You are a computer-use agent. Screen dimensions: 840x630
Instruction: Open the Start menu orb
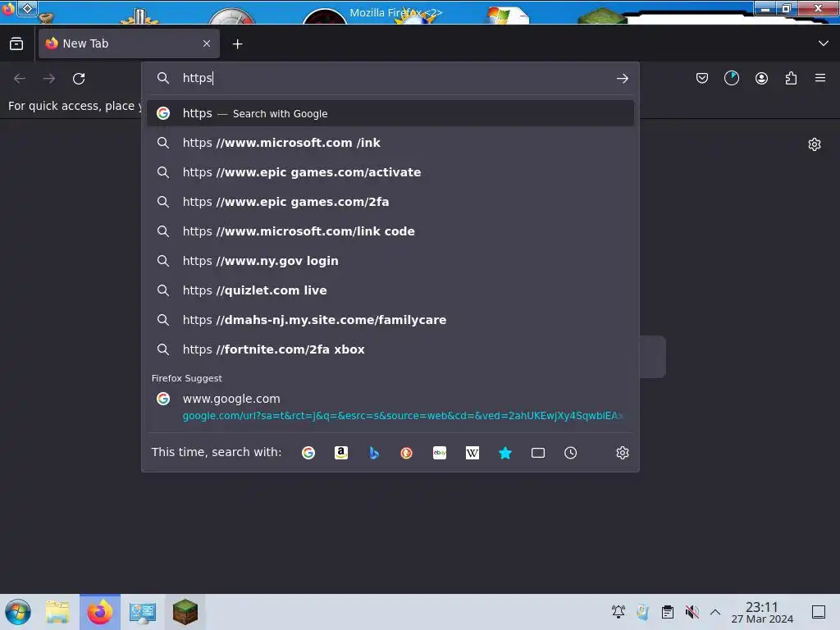pos(18,612)
